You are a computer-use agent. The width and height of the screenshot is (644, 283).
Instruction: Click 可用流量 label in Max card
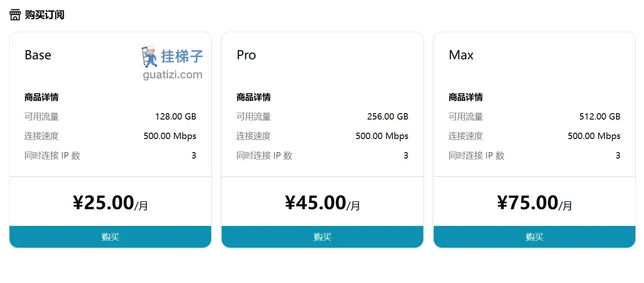point(465,116)
